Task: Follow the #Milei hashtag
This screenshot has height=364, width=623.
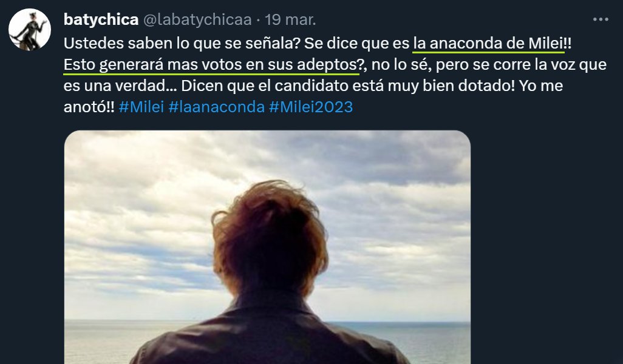Action: point(141,107)
